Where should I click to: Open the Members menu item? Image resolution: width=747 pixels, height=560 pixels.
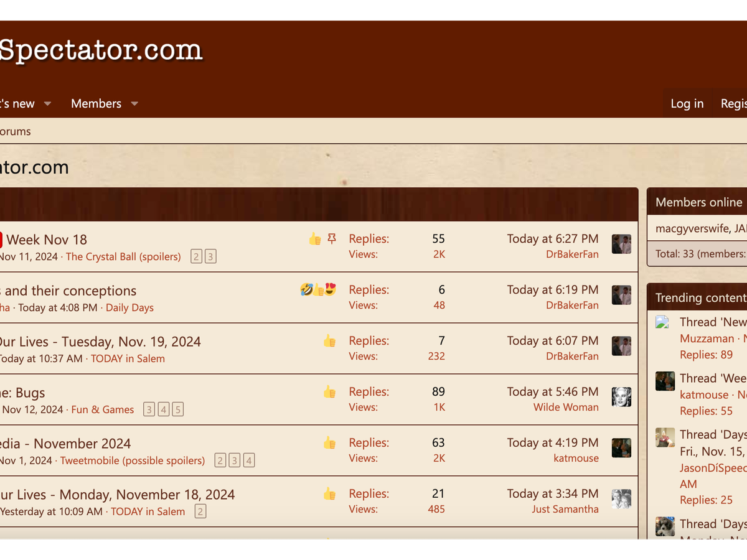click(x=96, y=104)
